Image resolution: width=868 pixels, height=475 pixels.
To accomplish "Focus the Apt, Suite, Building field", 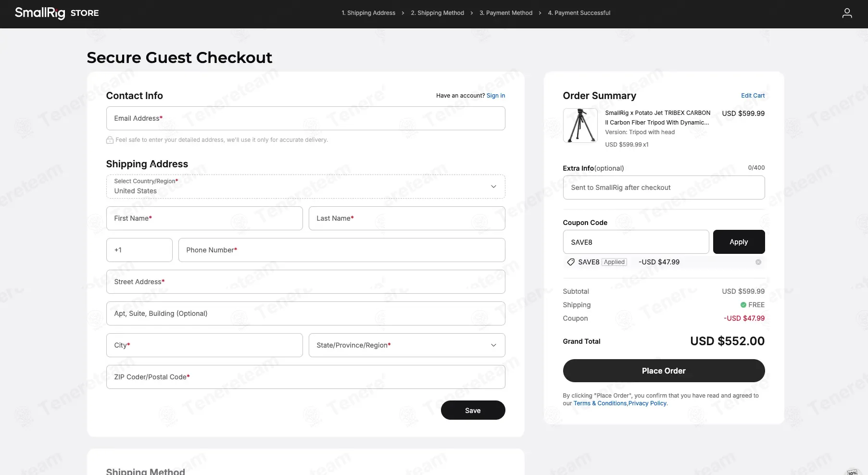I will pyautogui.click(x=305, y=313).
